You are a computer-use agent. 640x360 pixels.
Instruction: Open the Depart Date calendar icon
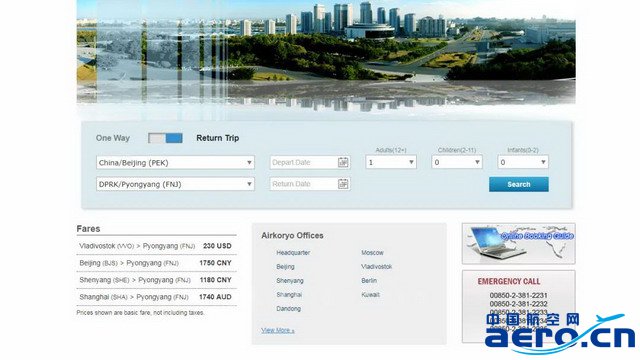pyautogui.click(x=343, y=162)
